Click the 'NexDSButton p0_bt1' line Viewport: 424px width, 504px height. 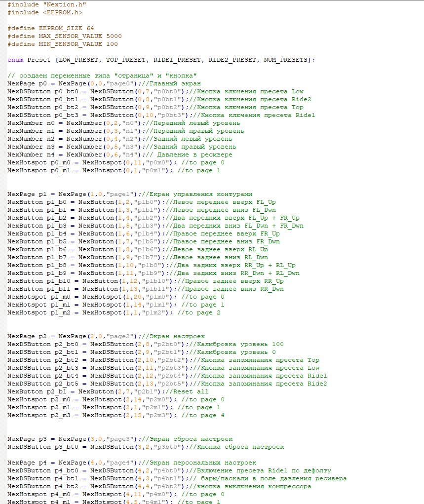(159, 99)
